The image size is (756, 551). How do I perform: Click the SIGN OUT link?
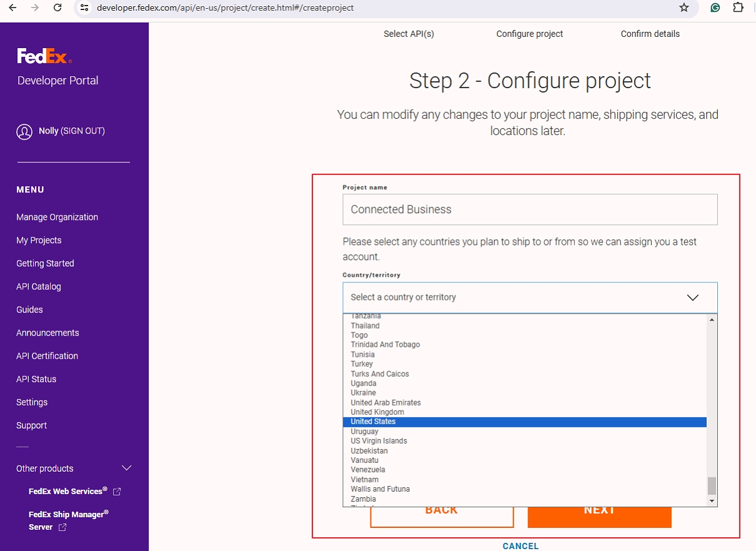pyautogui.click(x=82, y=131)
